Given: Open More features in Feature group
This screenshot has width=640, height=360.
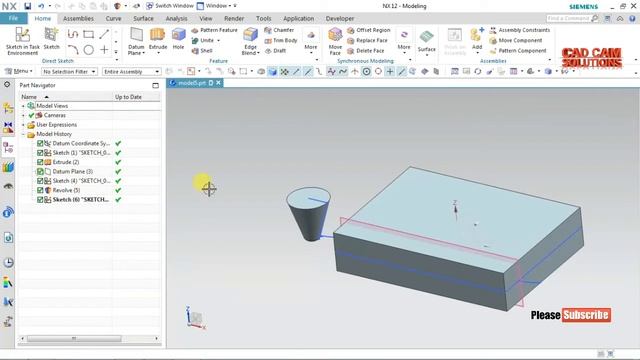Looking at the screenshot, I should (x=311, y=40).
